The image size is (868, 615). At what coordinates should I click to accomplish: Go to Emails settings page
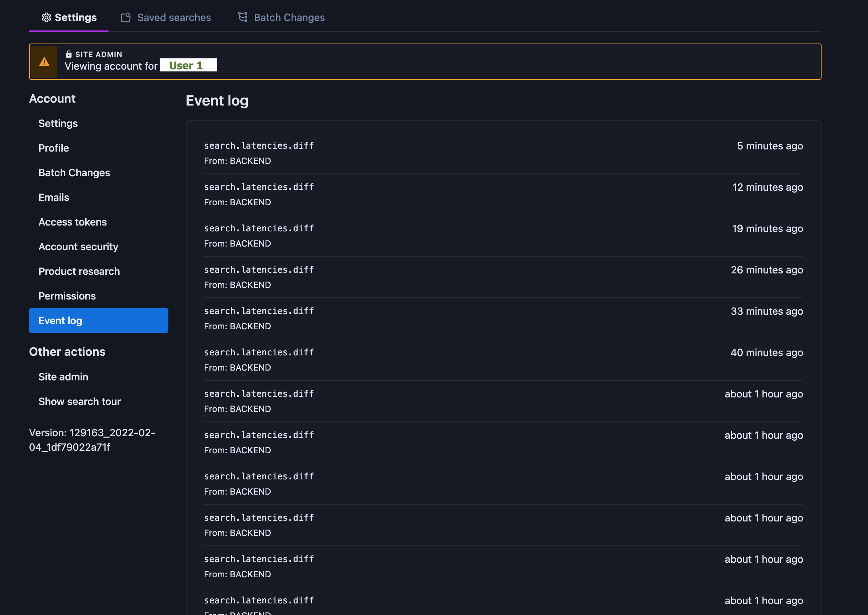point(54,197)
